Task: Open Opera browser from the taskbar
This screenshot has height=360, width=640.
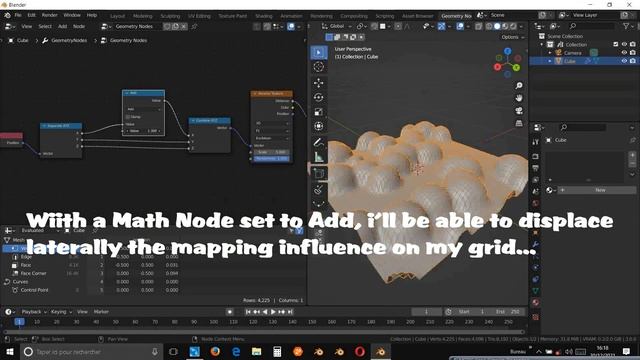Action: 360,351
